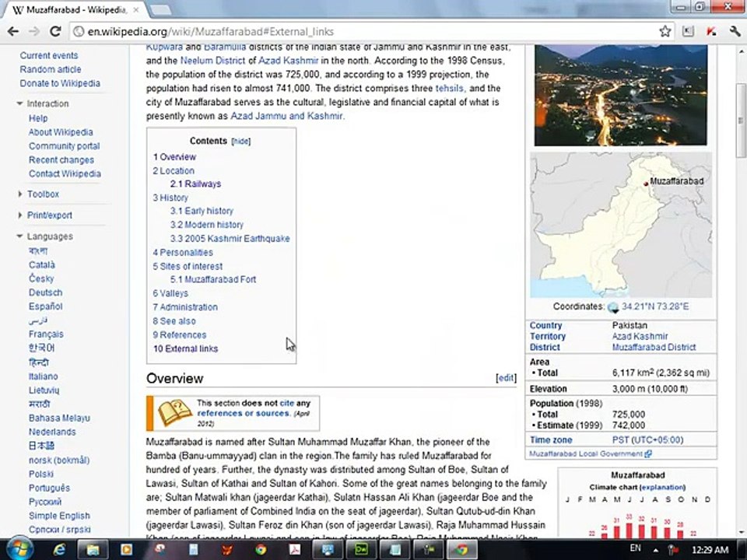Open the PST (UTC+05:00) time zone link
This screenshot has height=560, width=747.
(647, 439)
